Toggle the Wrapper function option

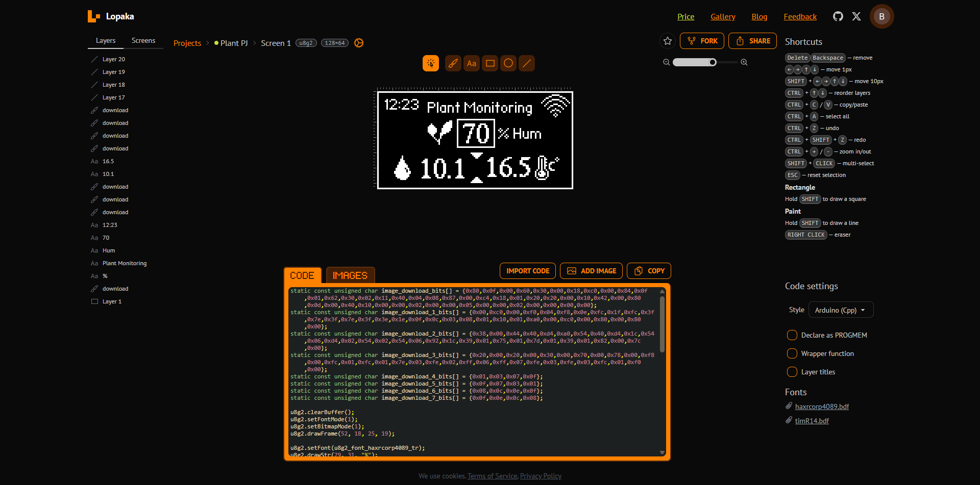point(792,353)
